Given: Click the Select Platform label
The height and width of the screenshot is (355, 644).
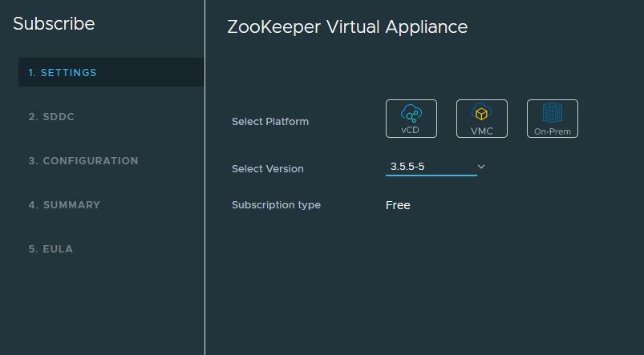Looking at the screenshot, I should pos(270,122).
